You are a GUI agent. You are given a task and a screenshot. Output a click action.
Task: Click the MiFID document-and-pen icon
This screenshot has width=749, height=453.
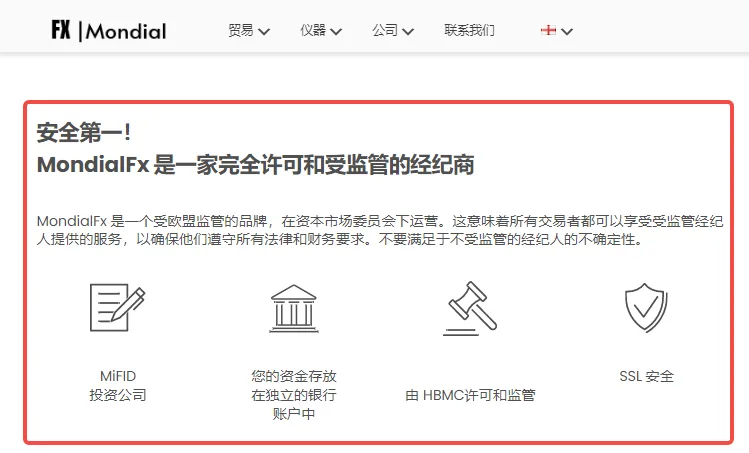tap(118, 307)
